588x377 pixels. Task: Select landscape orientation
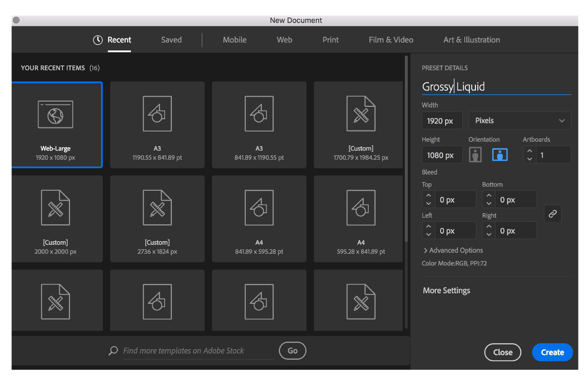500,155
